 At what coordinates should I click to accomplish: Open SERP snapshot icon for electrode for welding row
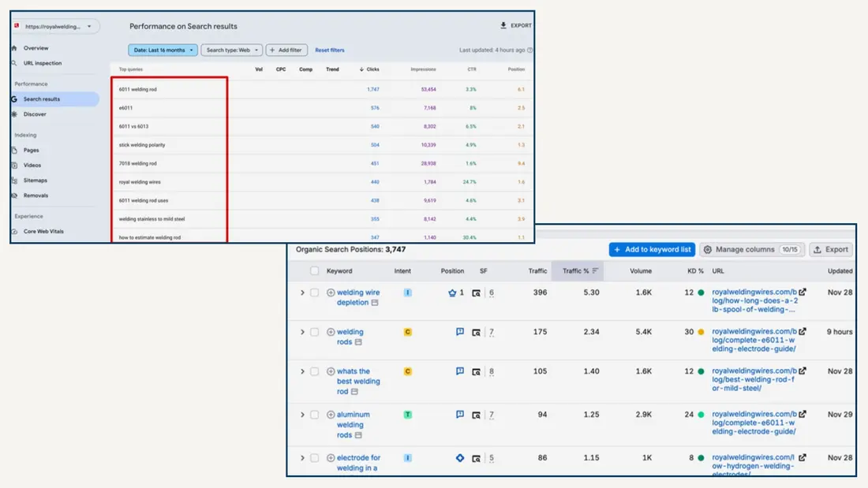click(x=476, y=458)
